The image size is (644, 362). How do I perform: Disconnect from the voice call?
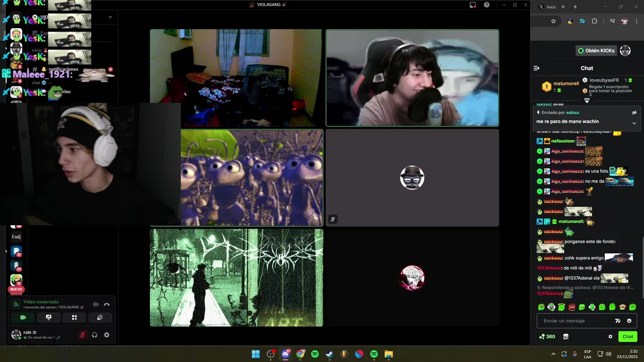pyautogui.click(x=107, y=304)
